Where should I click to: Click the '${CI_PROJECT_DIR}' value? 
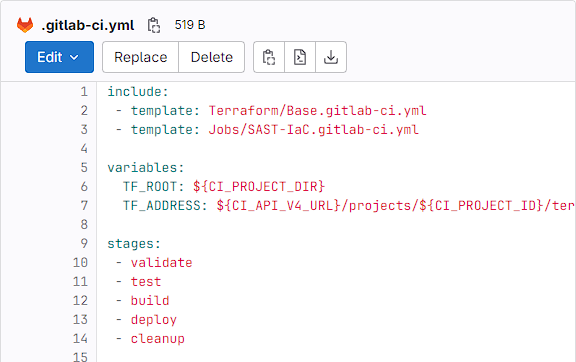(x=259, y=187)
